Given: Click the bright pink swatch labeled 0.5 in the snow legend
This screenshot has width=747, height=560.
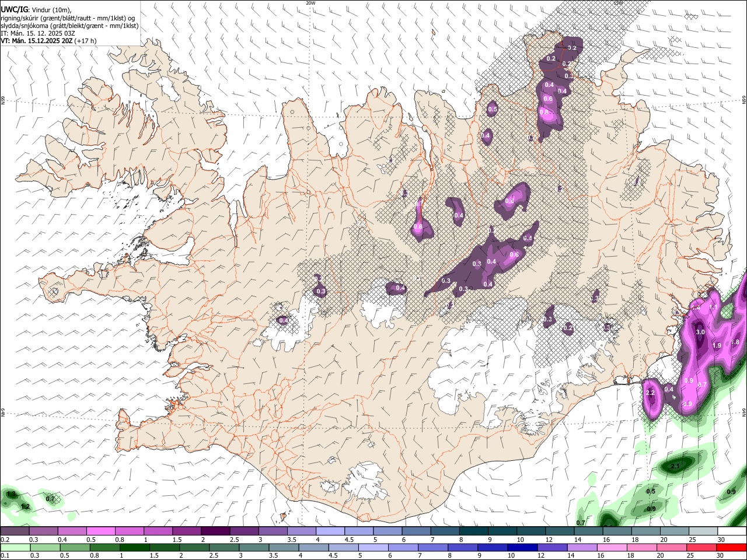Looking at the screenshot, I should 100,531.
